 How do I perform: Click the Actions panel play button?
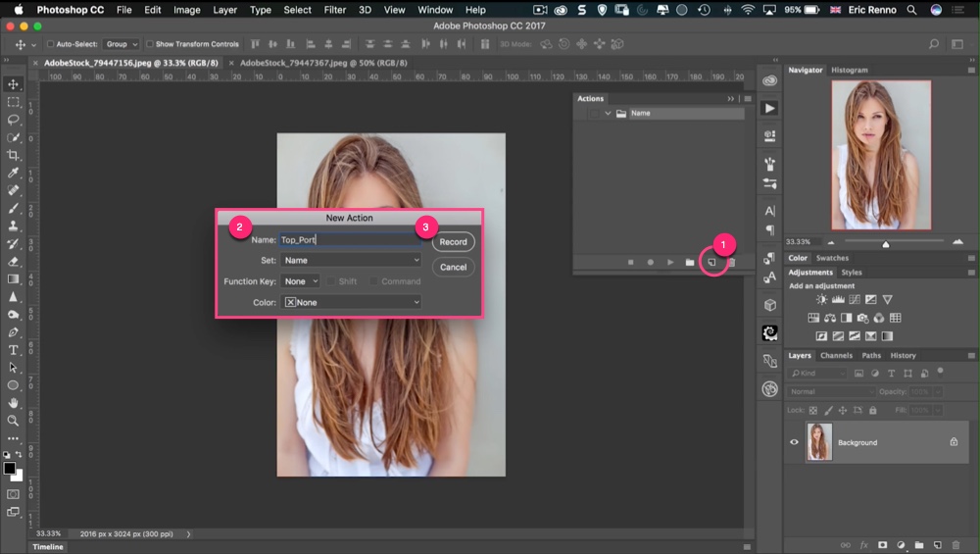[670, 263]
